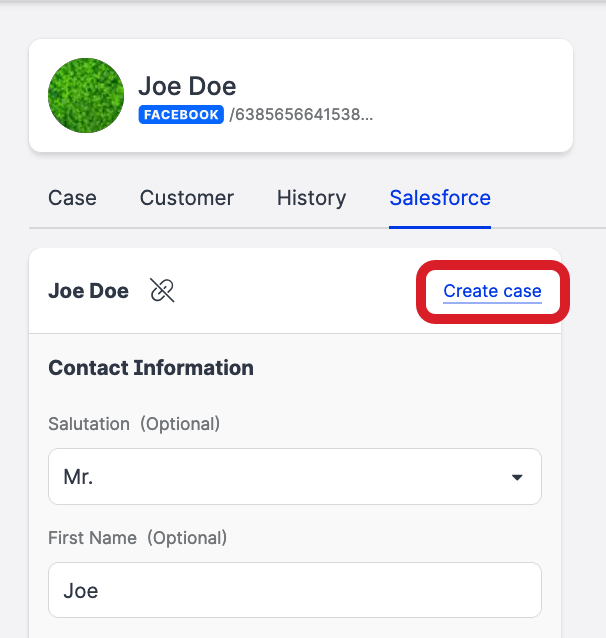Click the 'Mr.' salutation value

pos(78,477)
